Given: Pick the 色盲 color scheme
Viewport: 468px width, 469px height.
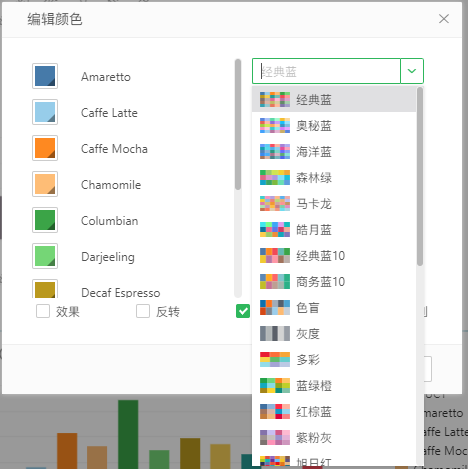Looking at the screenshot, I should point(334,308).
